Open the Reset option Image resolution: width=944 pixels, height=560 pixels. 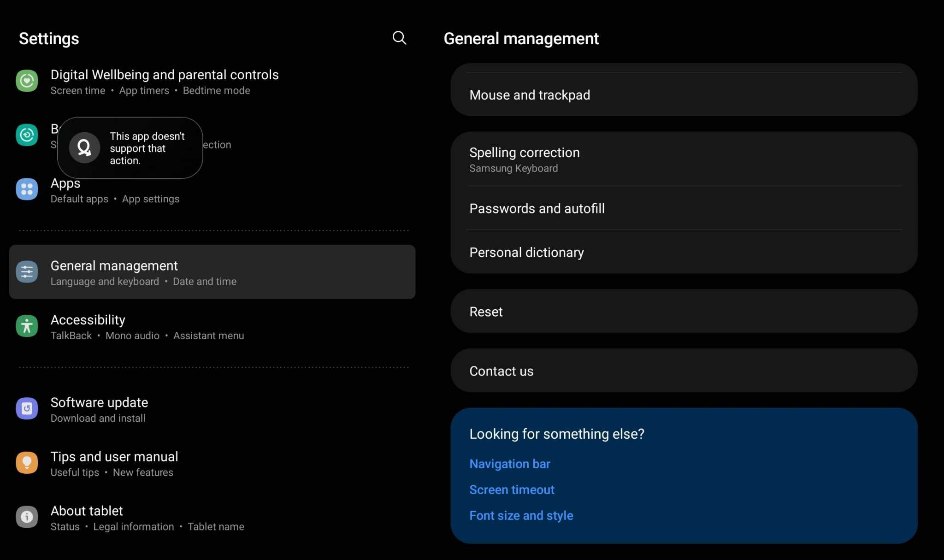click(486, 312)
